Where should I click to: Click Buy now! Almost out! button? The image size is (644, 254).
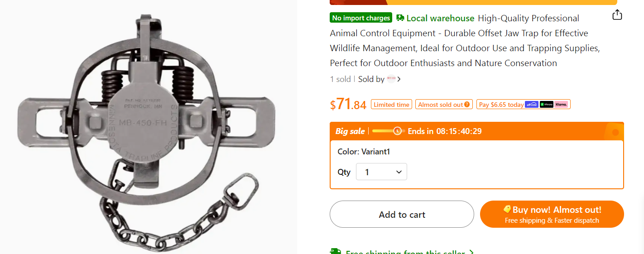[x=552, y=215]
